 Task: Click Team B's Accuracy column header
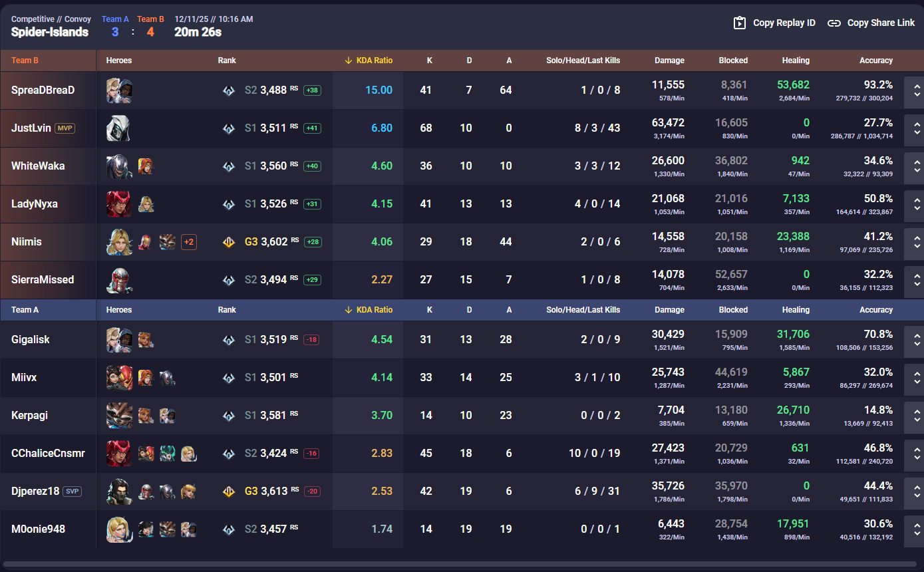[x=875, y=61]
